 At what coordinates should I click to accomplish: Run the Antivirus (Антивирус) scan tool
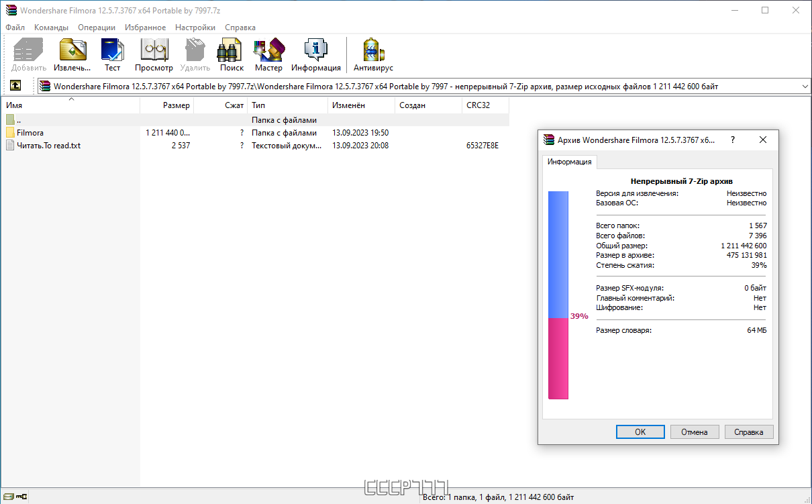pos(373,50)
